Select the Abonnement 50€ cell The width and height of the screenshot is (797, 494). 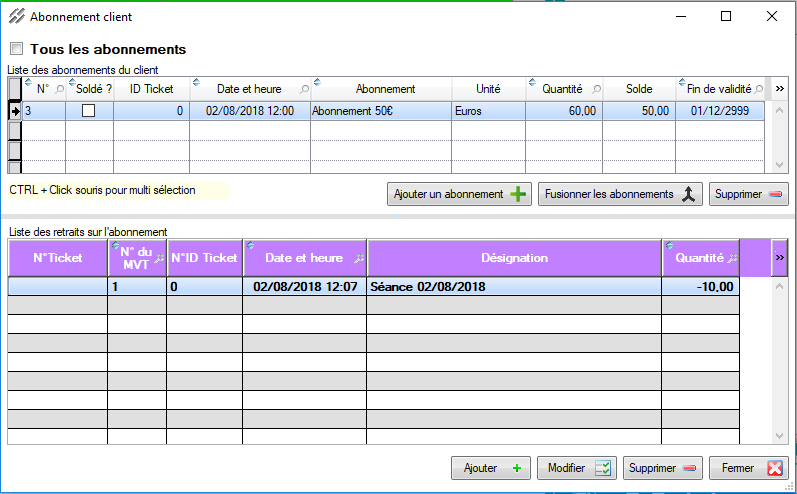(x=381, y=111)
